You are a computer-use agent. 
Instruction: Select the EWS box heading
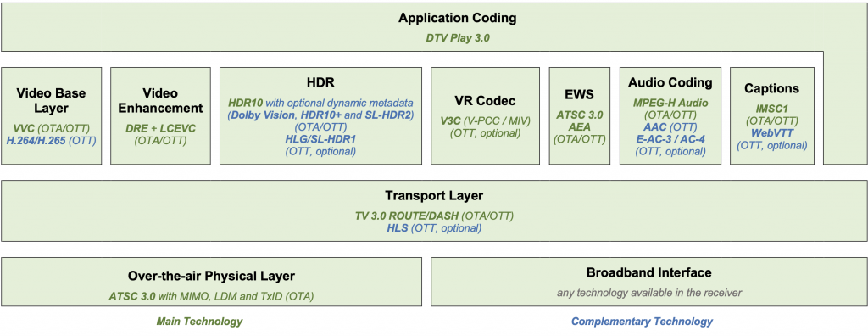(x=580, y=95)
